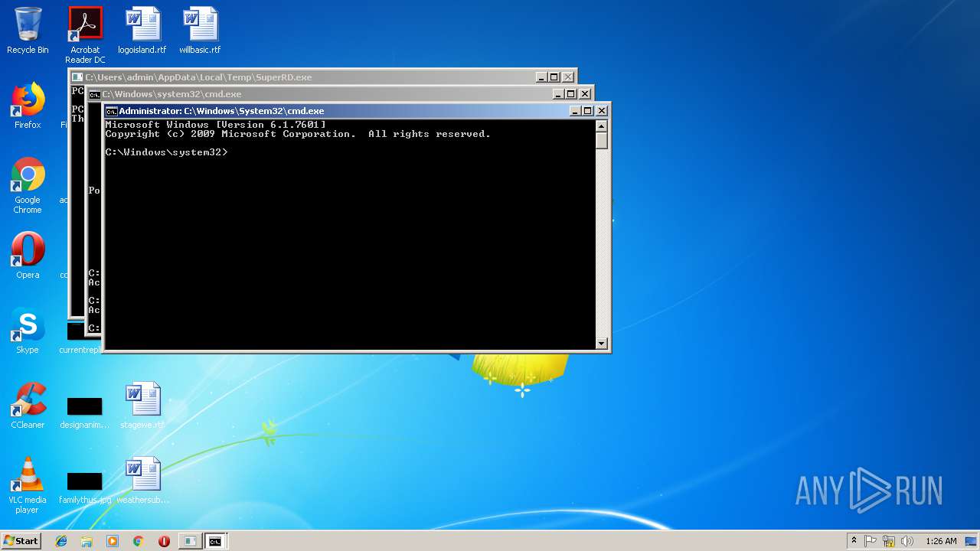This screenshot has height=551, width=980.
Task: Close the middle system32\cmd.exe window
Action: coord(585,94)
